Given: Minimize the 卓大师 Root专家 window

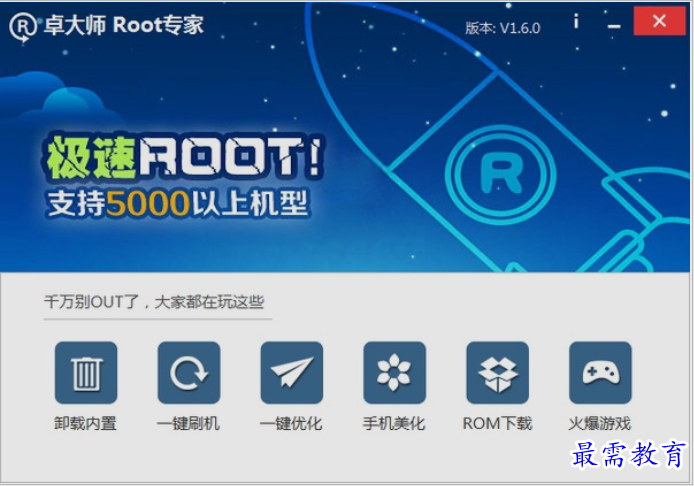Looking at the screenshot, I should tap(614, 26).
